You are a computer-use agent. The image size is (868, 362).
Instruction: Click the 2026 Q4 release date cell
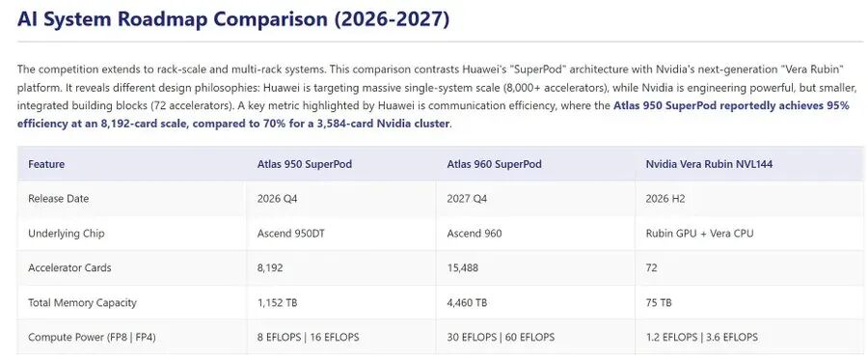(278, 199)
